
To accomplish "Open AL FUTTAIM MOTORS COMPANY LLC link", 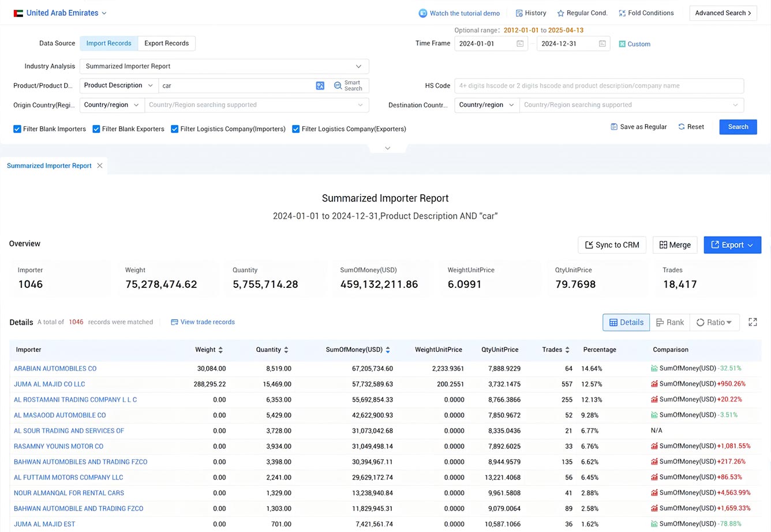I will (69, 477).
